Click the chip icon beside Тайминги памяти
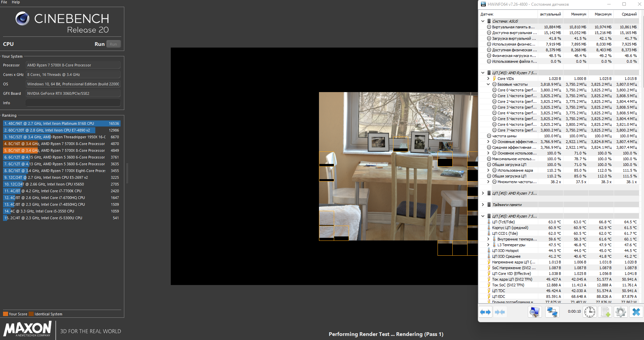Image resolution: width=644 pixels, height=340 pixels. point(489,205)
